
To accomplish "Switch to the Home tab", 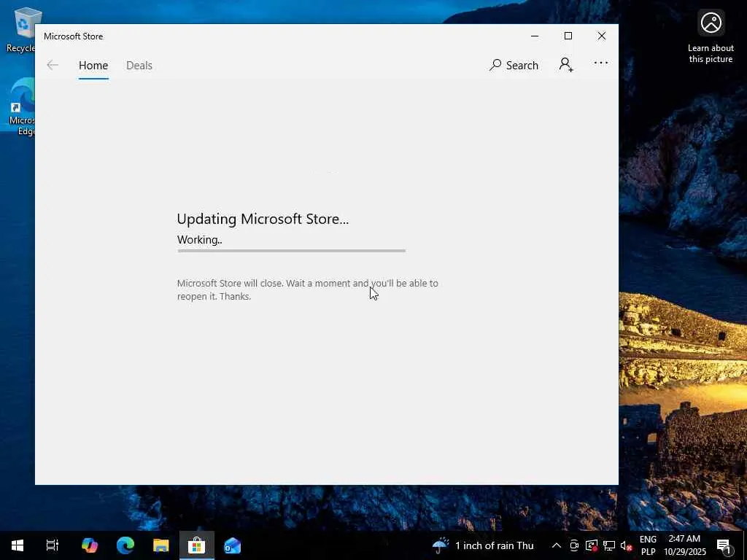I will tap(93, 65).
